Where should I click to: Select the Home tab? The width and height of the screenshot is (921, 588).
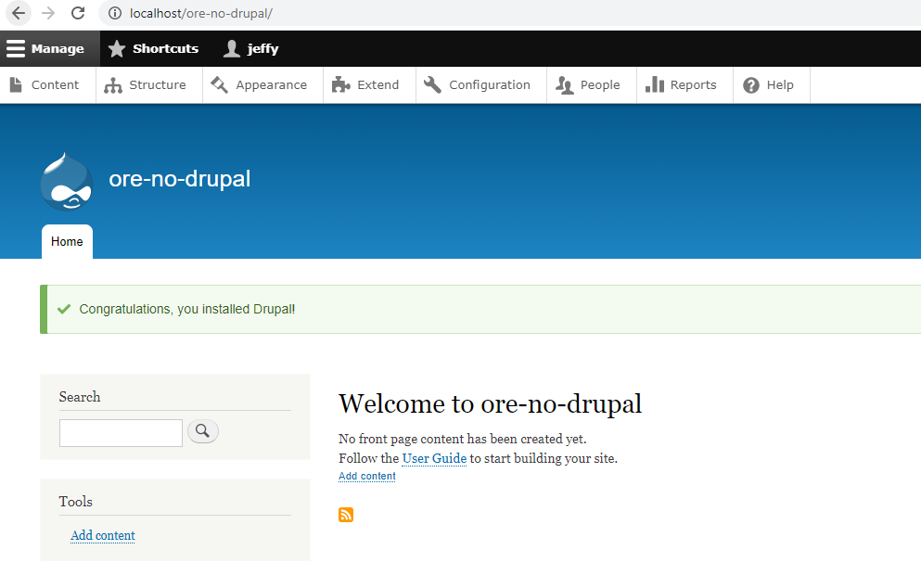pos(67,241)
